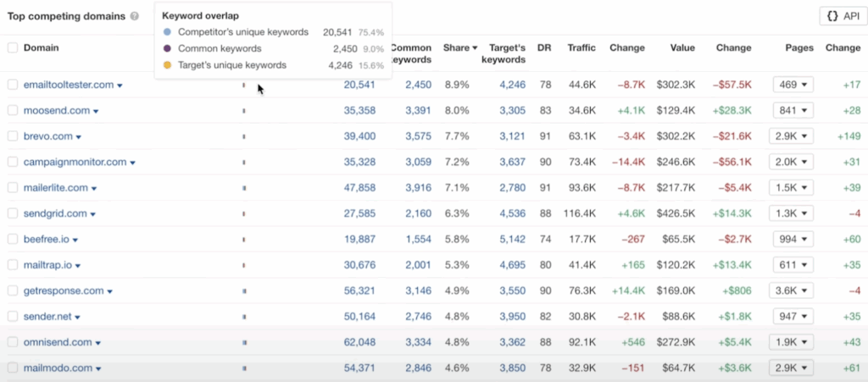
Task: Click keyword overlap bar for sendgrid.com
Action: coord(244,213)
